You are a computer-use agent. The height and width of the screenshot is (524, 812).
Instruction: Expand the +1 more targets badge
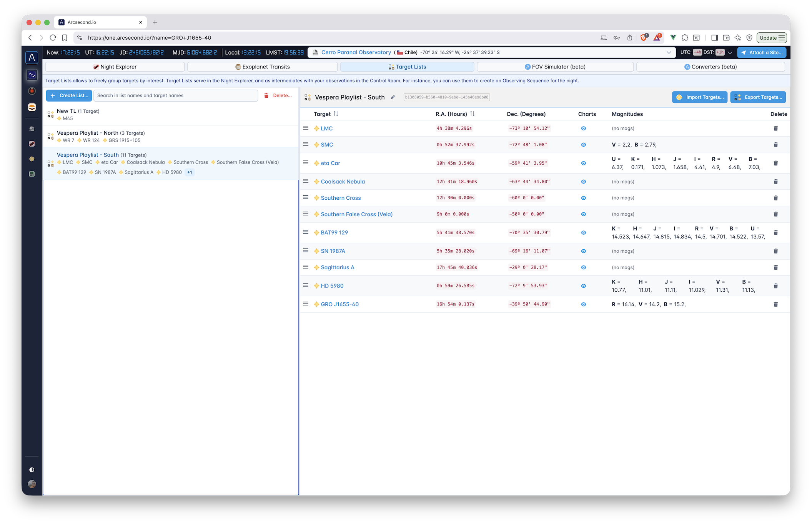point(190,172)
